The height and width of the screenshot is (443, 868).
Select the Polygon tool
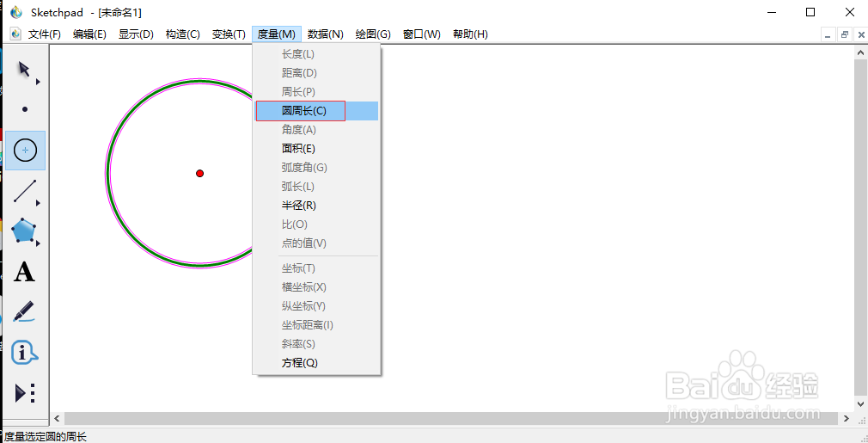[24, 231]
